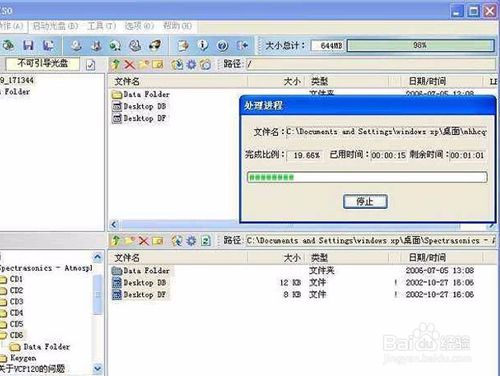Click the Save As icon
This screenshot has height=376, width=500.
pyautogui.click(x=48, y=45)
